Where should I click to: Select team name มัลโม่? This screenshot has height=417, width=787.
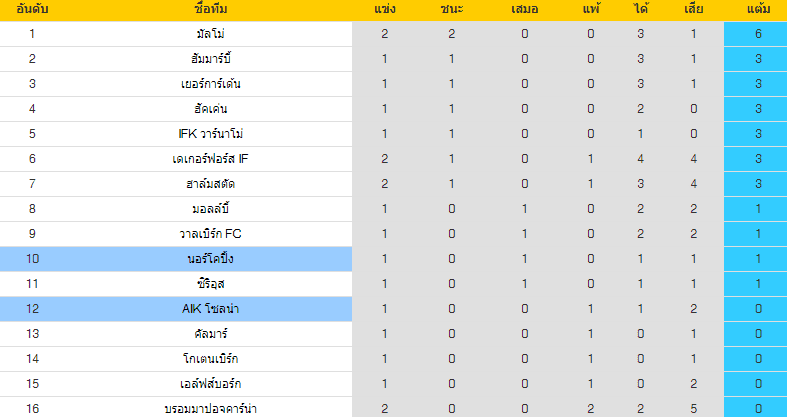[211, 34]
